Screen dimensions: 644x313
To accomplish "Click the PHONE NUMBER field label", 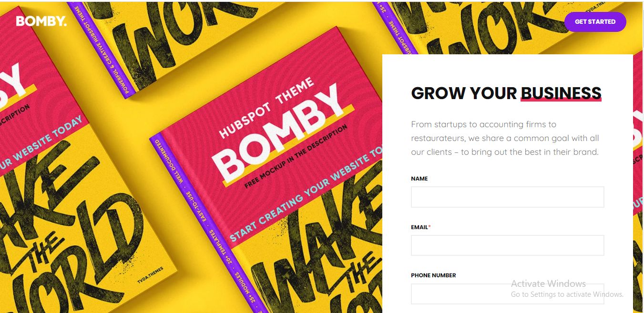I will point(433,275).
